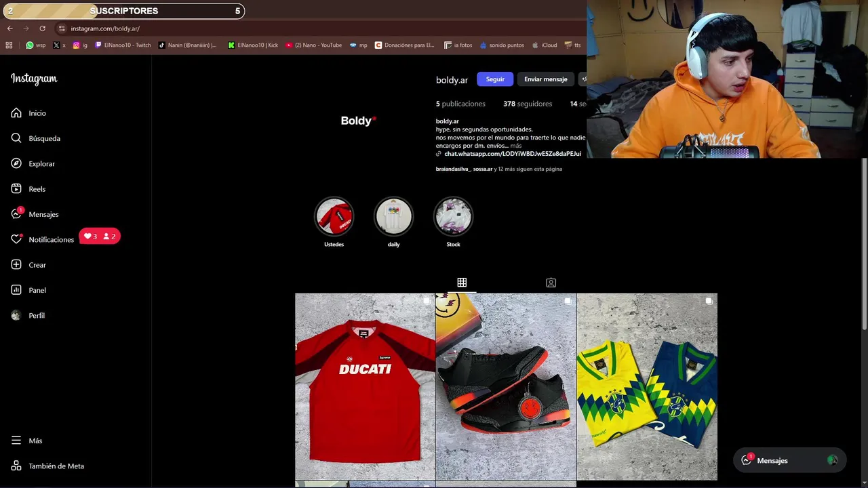Open the mp bookmark
This screenshot has height=488, width=868.
click(358, 45)
